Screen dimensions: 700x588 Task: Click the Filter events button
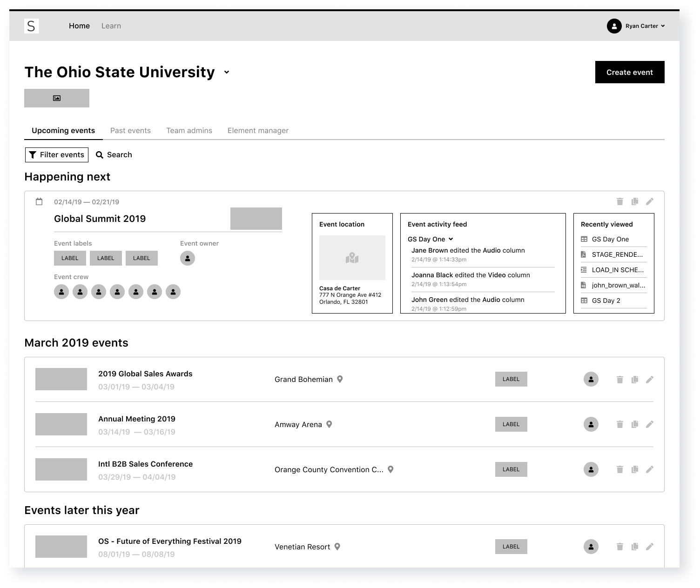point(57,155)
